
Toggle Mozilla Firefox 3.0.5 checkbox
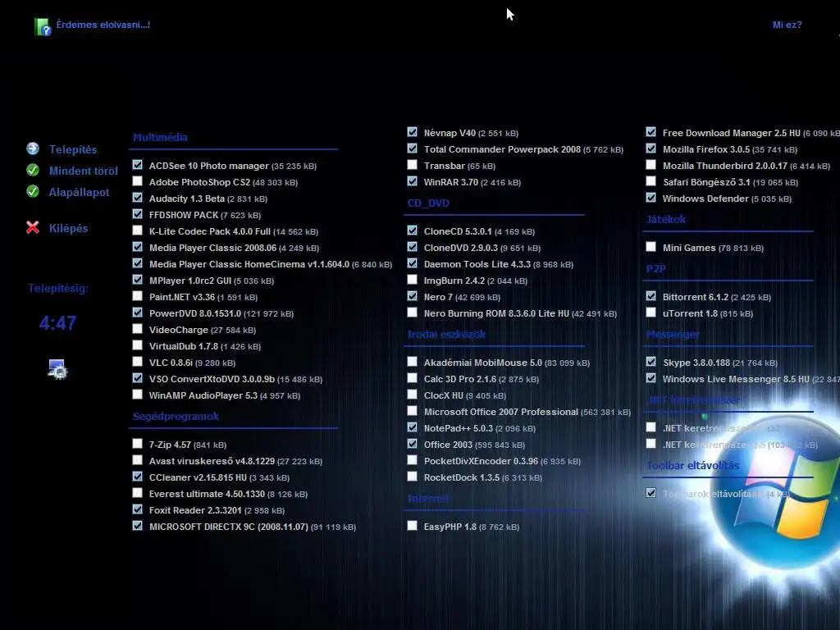pos(651,148)
